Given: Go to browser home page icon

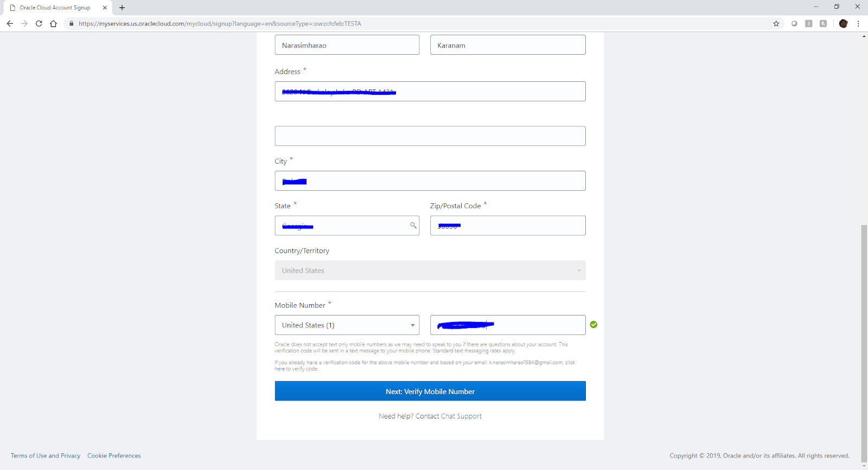Looking at the screenshot, I should coord(53,23).
